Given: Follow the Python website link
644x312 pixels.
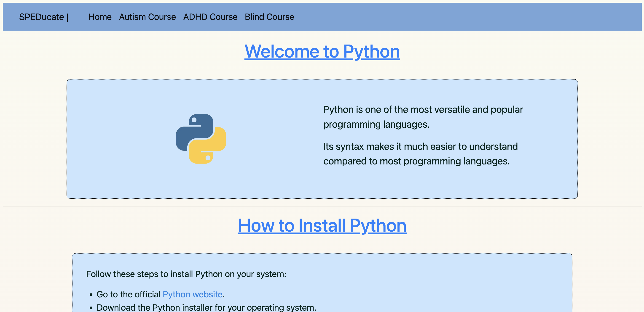Looking at the screenshot, I should pyautogui.click(x=193, y=294).
